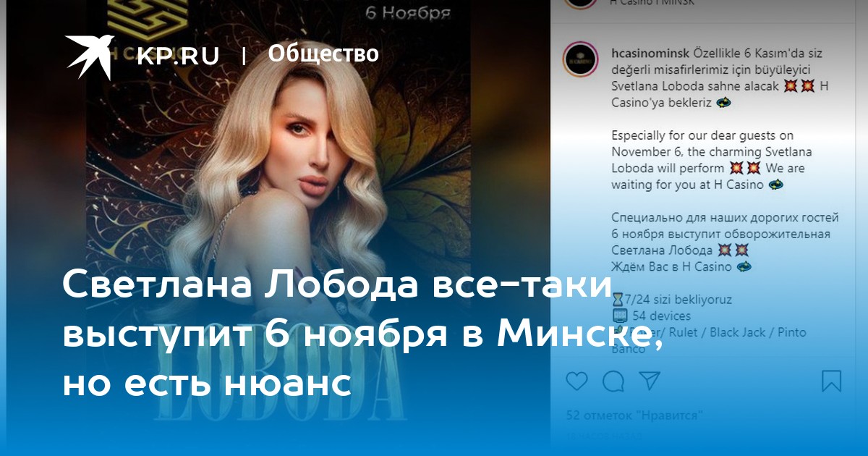
Task: Click the KP.RU swallow bird logo
Action: pyautogui.click(x=90, y=56)
